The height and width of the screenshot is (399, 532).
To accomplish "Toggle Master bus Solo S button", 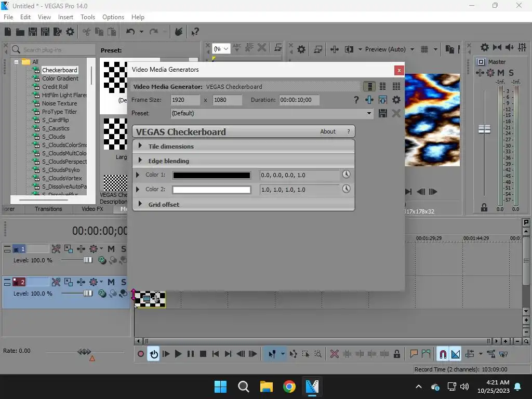I will tap(511, 73).
